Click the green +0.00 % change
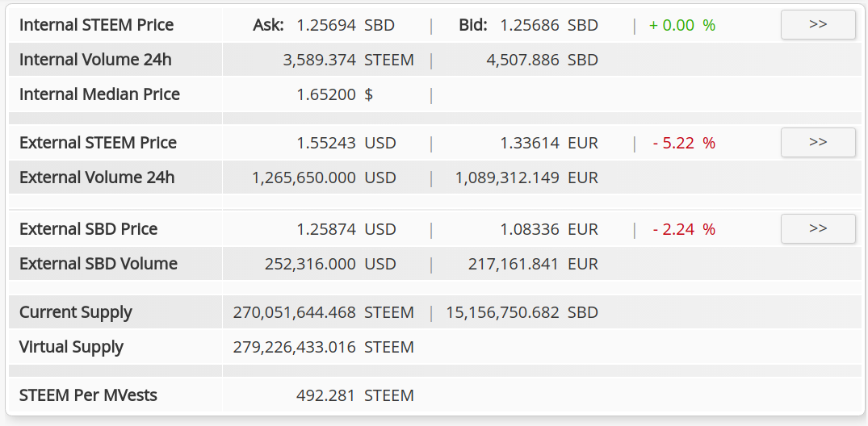 tap(682, 25)
